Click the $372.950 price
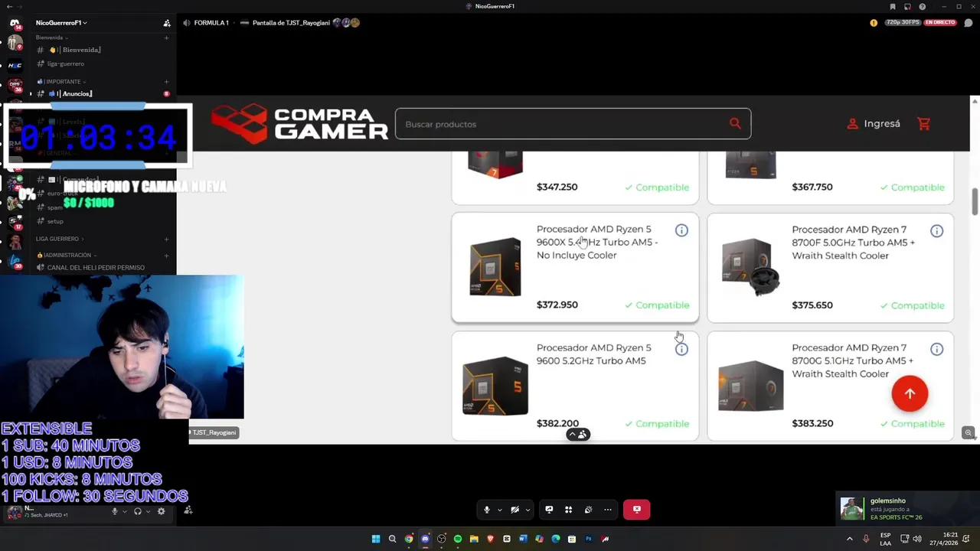980x551 pixels. tap(557, 305)
